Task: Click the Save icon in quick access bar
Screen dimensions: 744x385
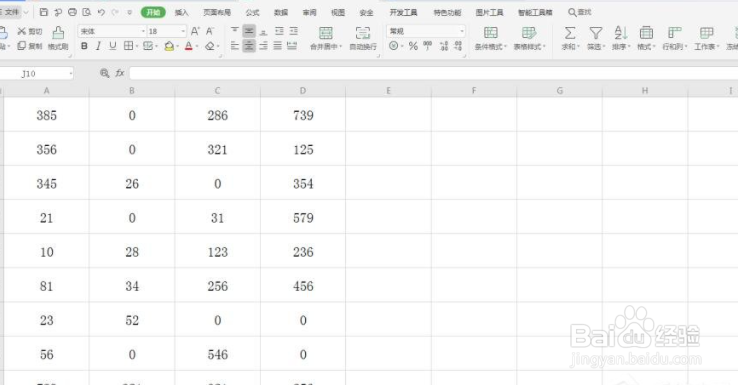Action: click(44, 12)
